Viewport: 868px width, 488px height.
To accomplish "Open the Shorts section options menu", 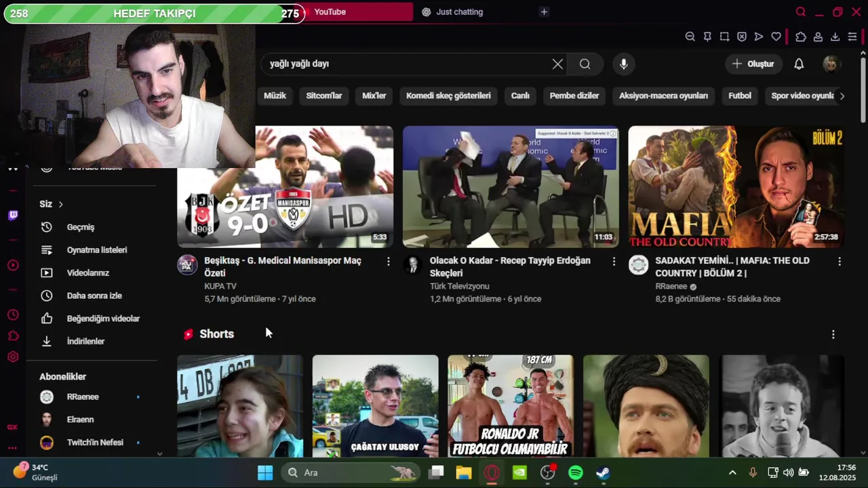I will (x=833, y=334).
